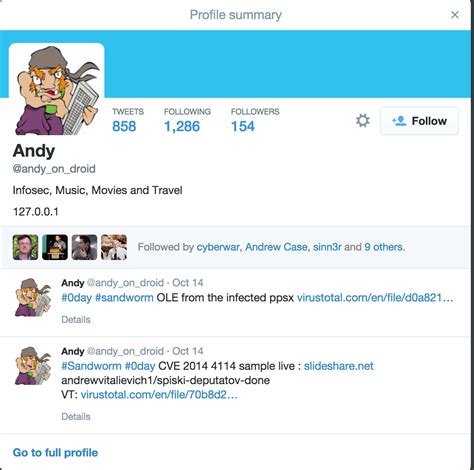
Task: Visit cyberwar's profile link
Action: (x=218, y=247)
